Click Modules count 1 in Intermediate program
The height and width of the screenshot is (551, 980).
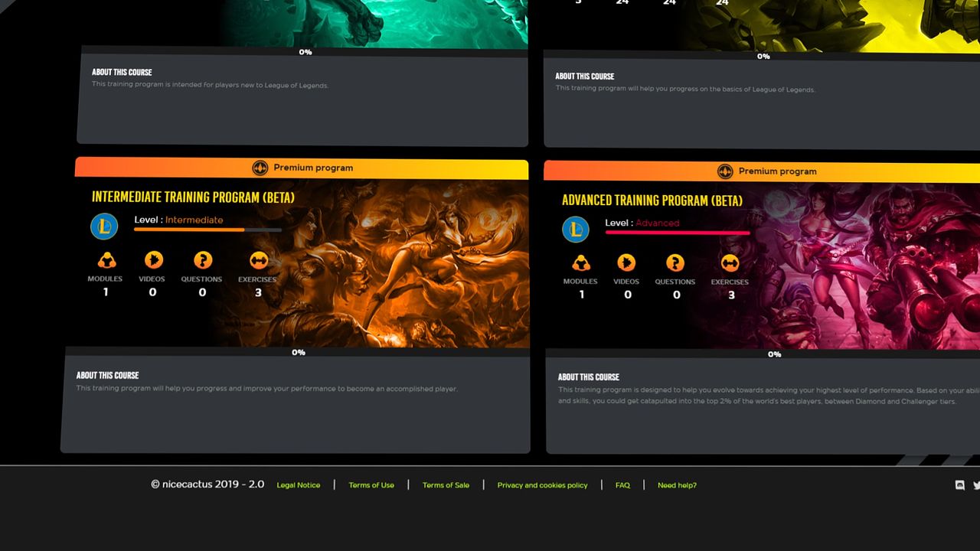pos(106,292)
